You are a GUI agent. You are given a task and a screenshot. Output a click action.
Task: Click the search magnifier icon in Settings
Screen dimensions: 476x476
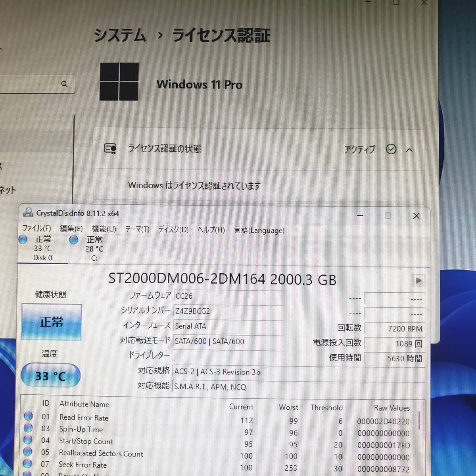click(x=64, y=84)
